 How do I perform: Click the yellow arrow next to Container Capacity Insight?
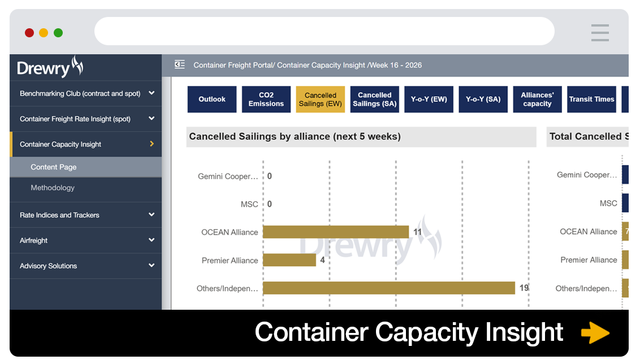click(x=595, y=332)
